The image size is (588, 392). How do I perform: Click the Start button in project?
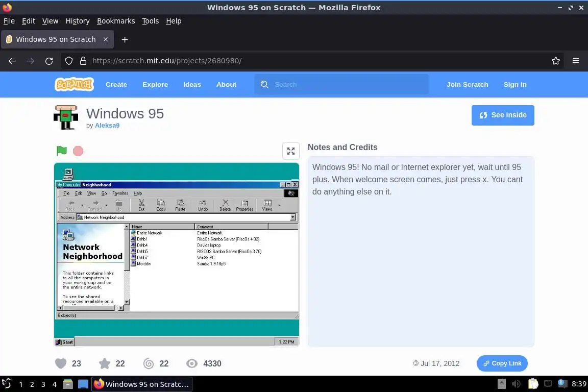(x=64, y=342)
